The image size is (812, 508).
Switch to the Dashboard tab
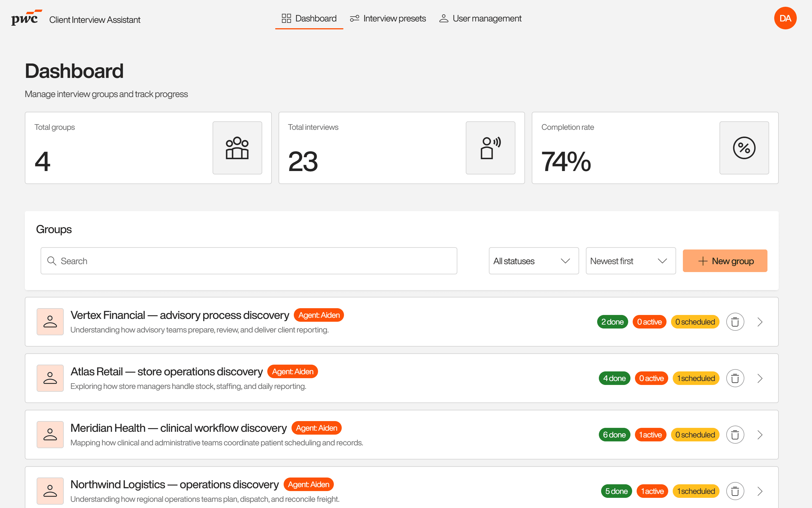[x=309, y=18]
